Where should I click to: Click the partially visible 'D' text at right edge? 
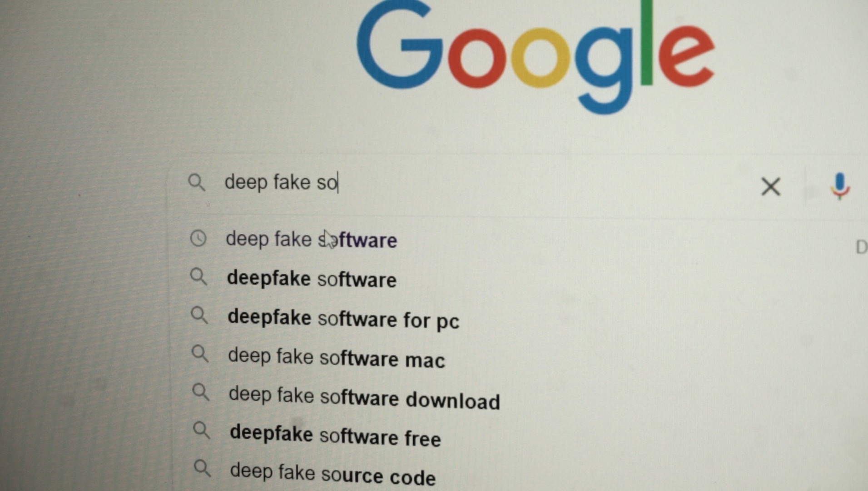861,247
